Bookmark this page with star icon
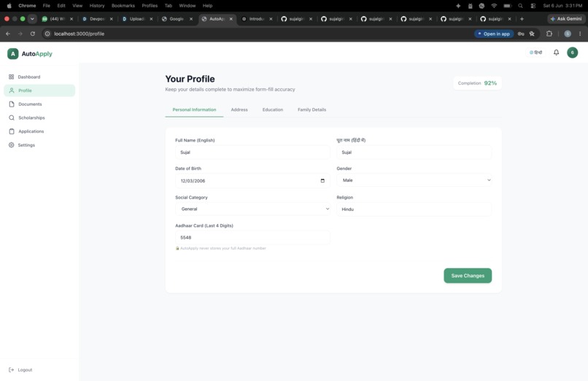Viewport: 588px width, 381px height. point(532,34)
